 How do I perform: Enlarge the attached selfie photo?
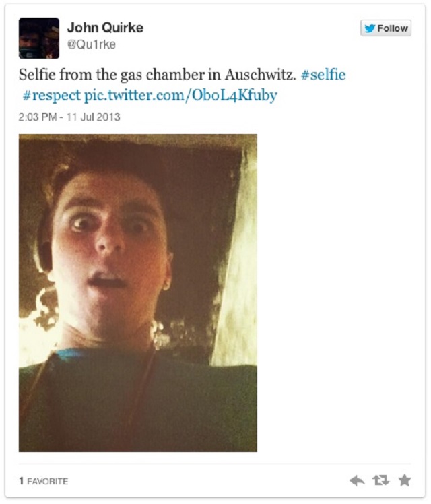tap(138, 293)
